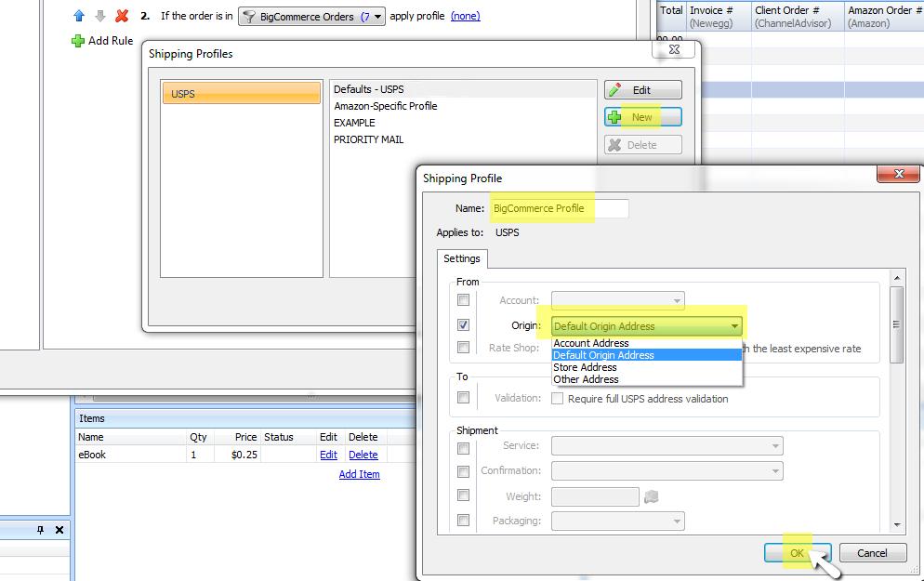Delete rule 2 with the red X
Screen dimensions: 924x581
pyautogui.click(x=122, y=16)
